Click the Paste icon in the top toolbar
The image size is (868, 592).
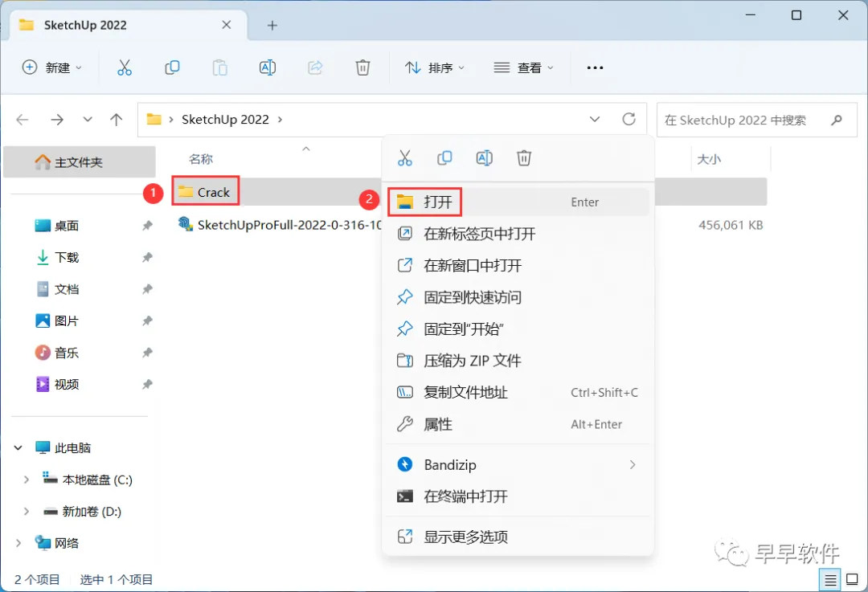pos(219,67)
